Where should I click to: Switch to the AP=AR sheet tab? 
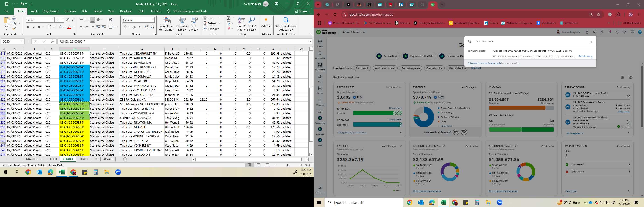[108, 159]
